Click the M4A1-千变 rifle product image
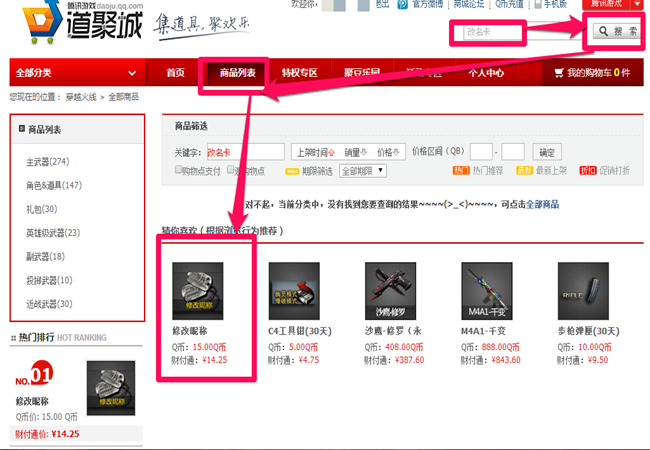Viewport: 650px width, 450px height. [487, 291]
